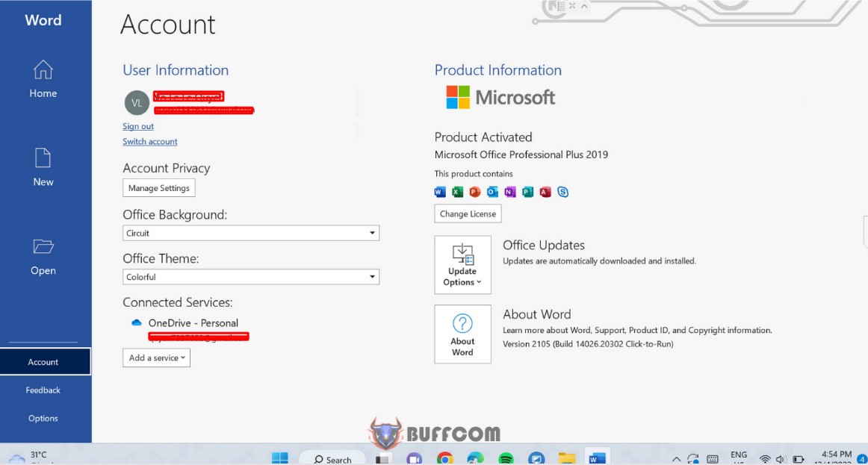Open Chrome from the taskbar
The height and width of the screenshot is (465, 868).
[445, 459]
